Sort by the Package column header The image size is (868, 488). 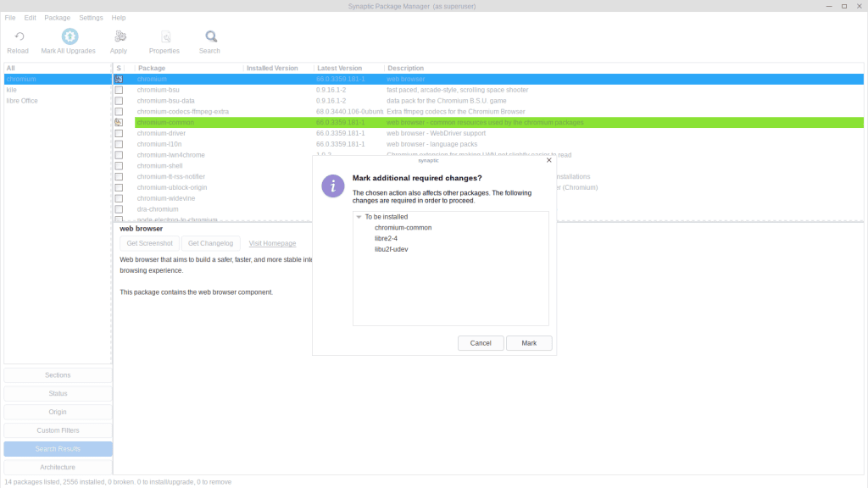[189, 68]
